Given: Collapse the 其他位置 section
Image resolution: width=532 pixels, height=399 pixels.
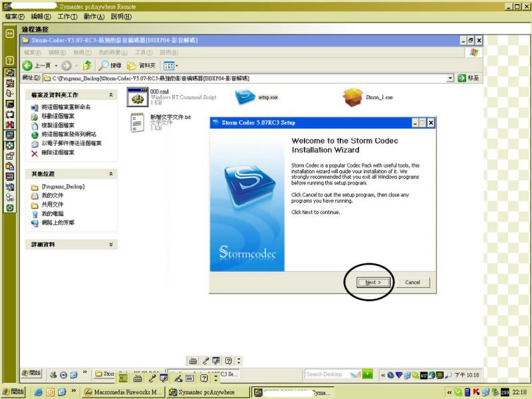Looking at the screenshot, I should (x=111, y=174).
